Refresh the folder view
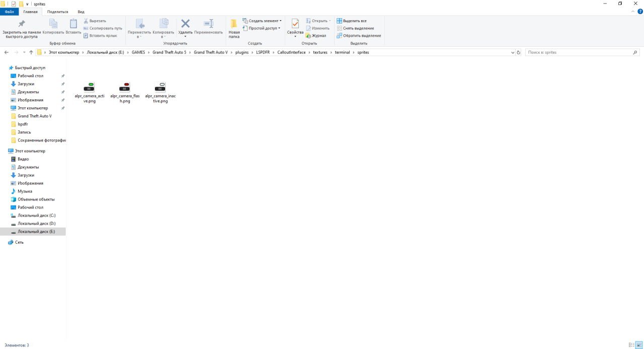 pyautogui.click(x=519, y=52)
